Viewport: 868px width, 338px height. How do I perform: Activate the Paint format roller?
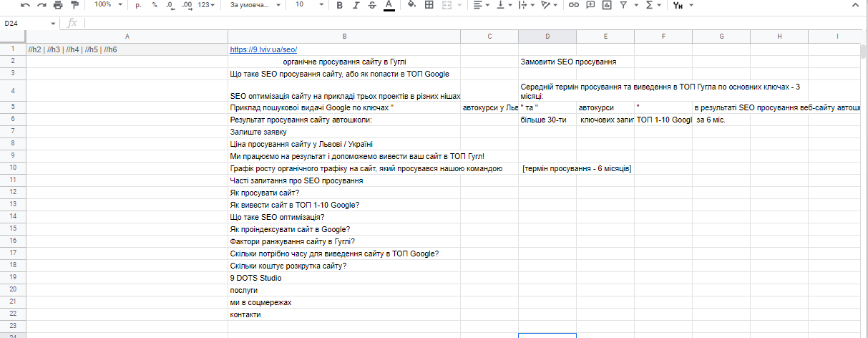(x=74, y=5)
